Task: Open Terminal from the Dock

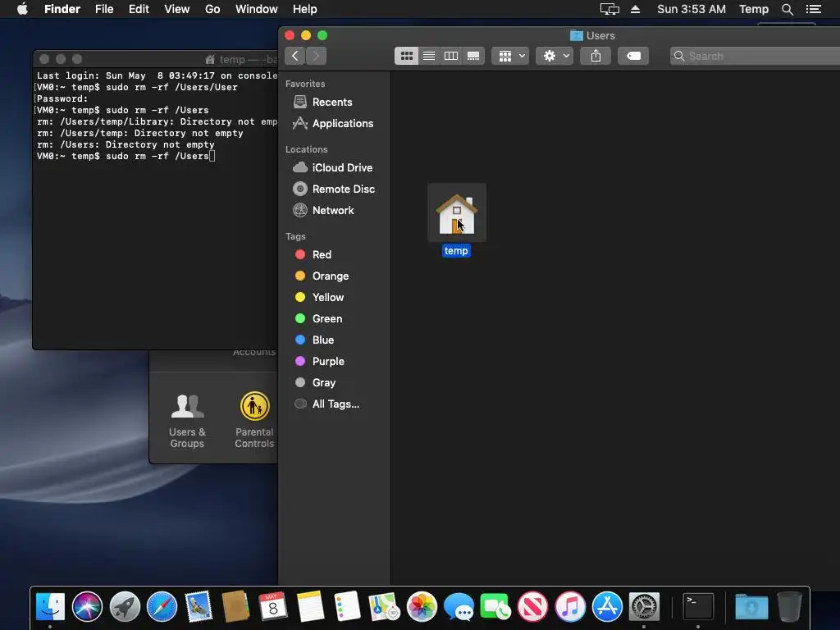Action: [698, 607]
